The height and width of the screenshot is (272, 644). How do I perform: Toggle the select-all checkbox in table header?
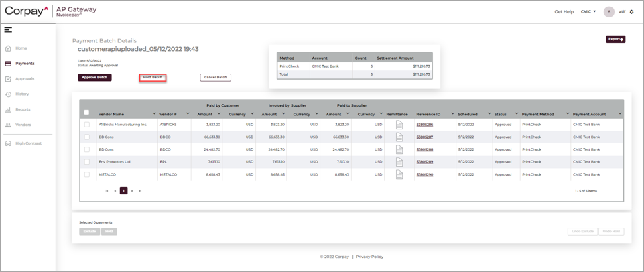coord(86,113)
